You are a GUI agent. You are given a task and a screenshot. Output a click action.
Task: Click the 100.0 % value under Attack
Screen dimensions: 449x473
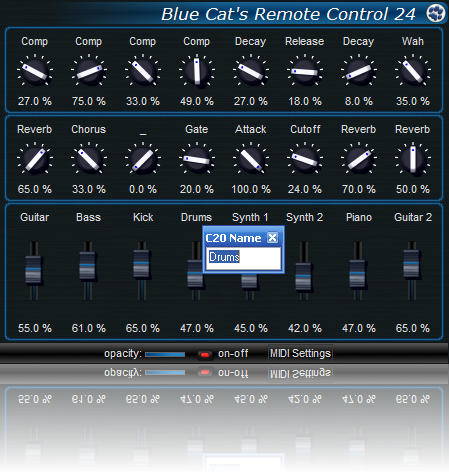click(x=251, y=189)
